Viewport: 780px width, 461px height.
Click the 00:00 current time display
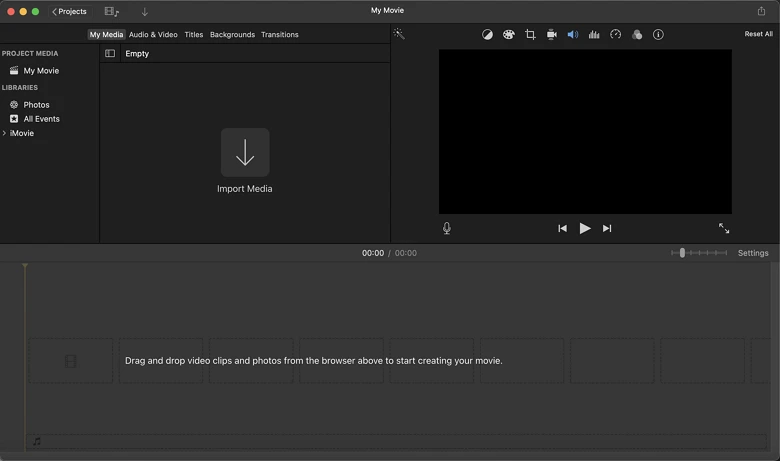(x=373, y=253)
